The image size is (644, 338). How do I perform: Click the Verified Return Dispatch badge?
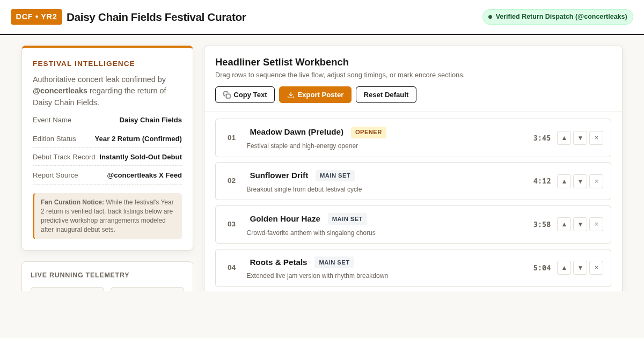[x=558, y=17]
